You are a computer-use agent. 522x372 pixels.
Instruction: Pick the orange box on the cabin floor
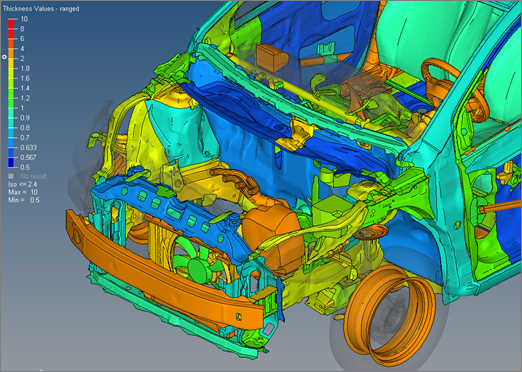[272, 58]
